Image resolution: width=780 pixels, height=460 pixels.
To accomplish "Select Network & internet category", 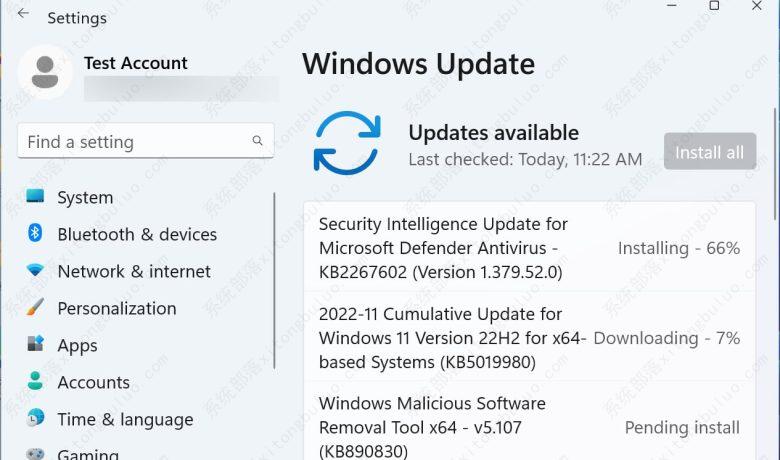I will (134, 271).
